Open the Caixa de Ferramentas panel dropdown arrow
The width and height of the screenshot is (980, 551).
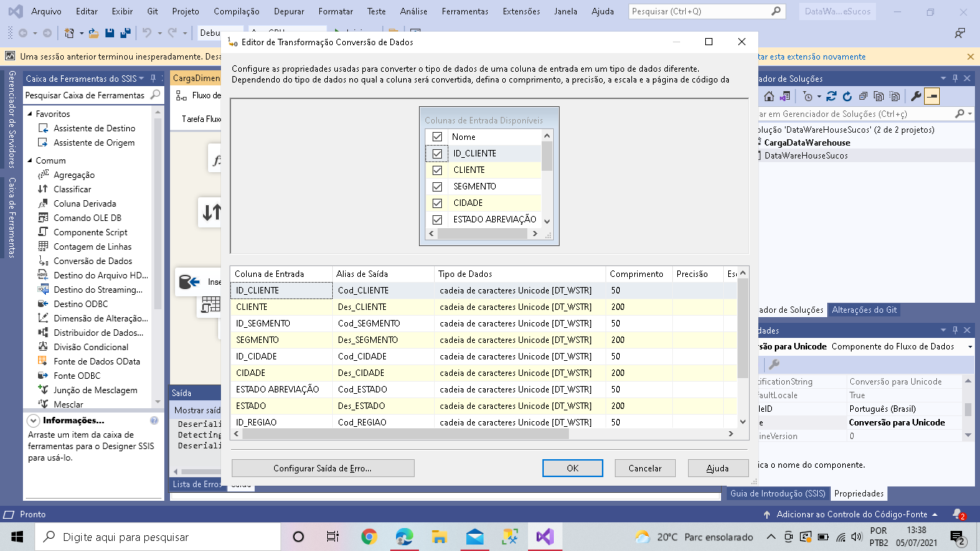point(141,79)
